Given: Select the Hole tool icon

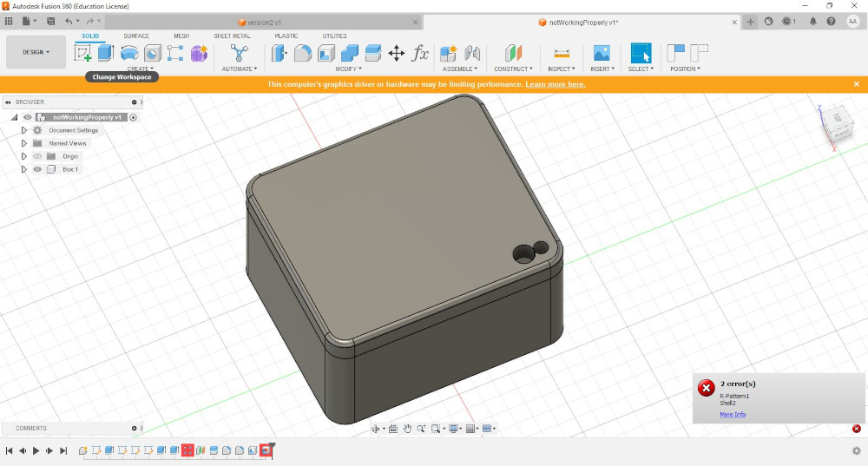Looking at the screenshot, I should (x=152, y=53).
